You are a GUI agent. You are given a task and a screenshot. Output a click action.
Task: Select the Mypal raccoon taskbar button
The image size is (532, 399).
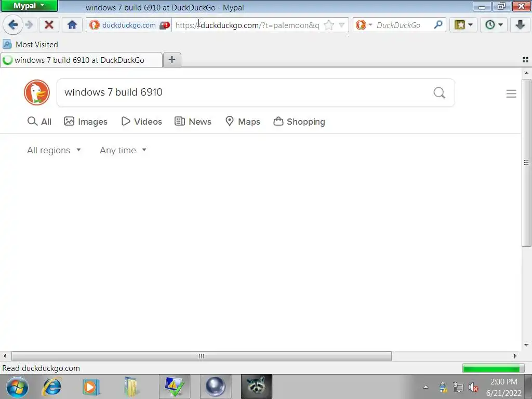(x=257, y=387)
